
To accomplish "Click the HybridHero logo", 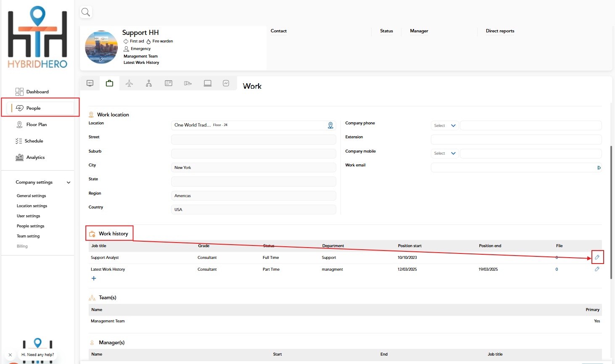I will click(37, 37).
